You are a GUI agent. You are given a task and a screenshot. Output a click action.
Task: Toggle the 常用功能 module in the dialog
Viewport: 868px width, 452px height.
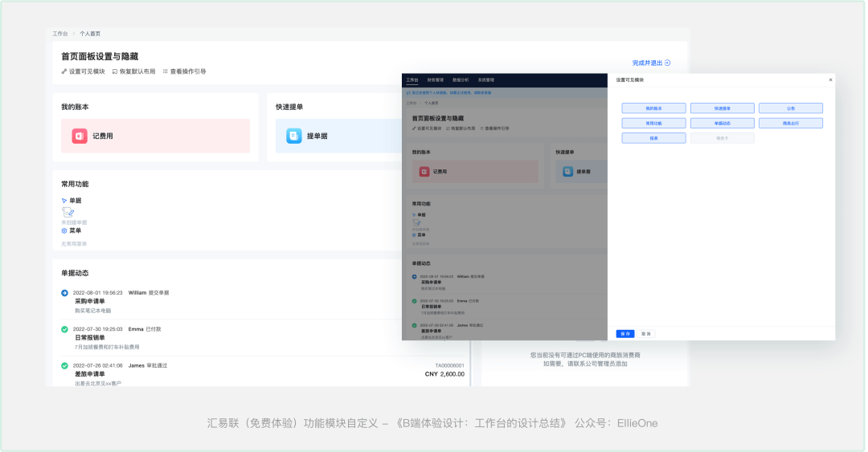click(x=653, y=124)
